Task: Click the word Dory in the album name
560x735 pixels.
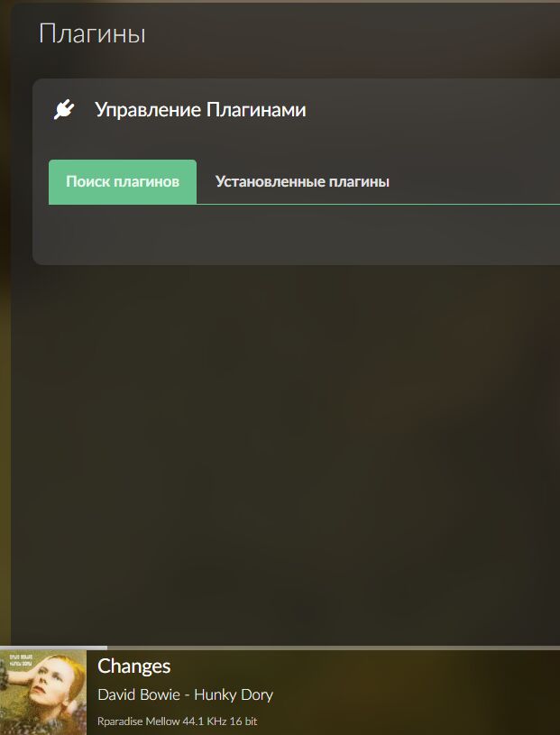Action: pyautogui.click(x=255, y=694)
